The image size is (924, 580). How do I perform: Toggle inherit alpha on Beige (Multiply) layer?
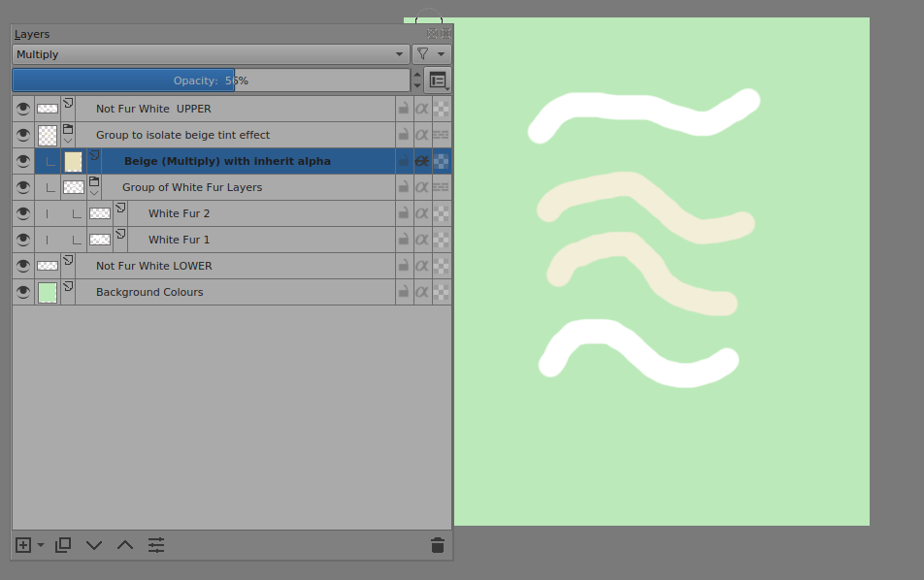tap(422, 161)
